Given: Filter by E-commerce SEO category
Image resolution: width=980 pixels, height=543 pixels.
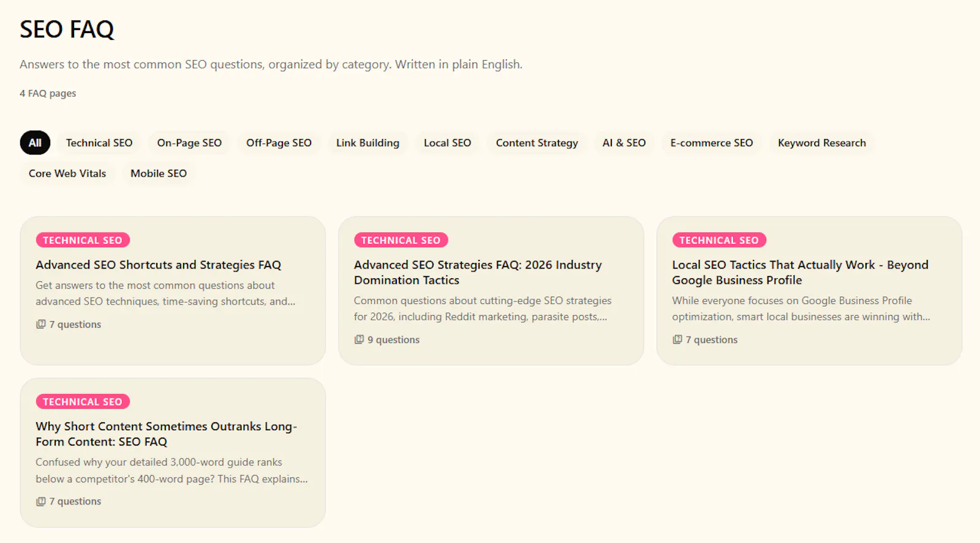Looking at the screenshot, I should pos(711,143).
